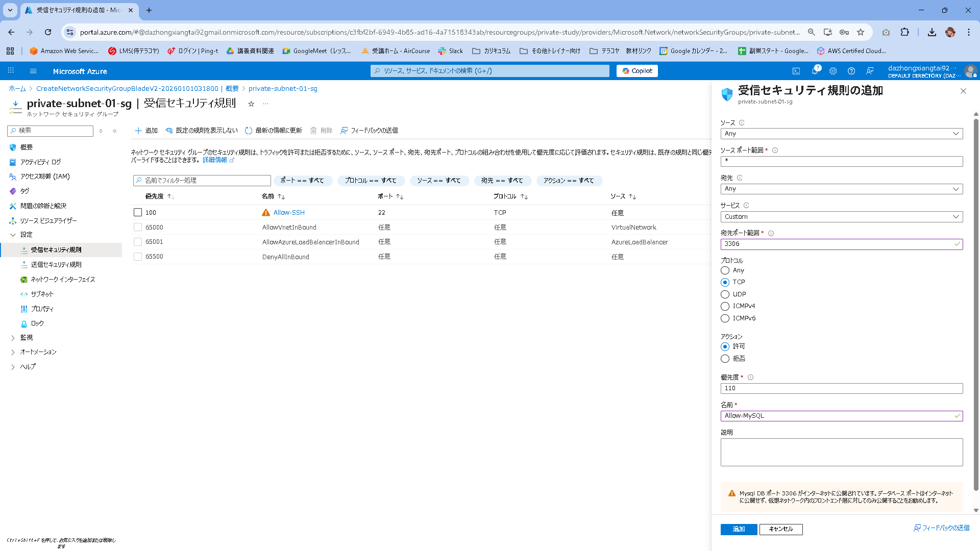The height and width of the screenshot is (551, 980).
Task: Open サブネット in sidebar menu
Action: click(x=42, y=294)
